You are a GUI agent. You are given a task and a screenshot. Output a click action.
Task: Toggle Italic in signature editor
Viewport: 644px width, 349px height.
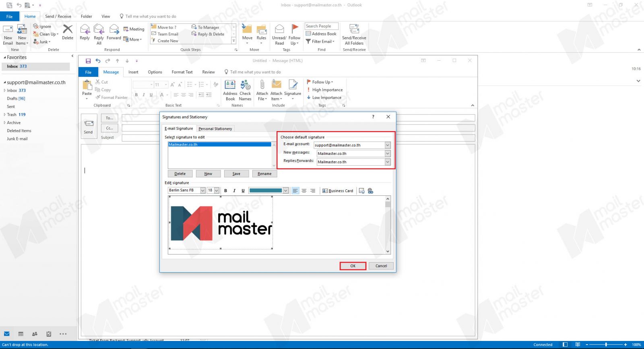(234, 191)
